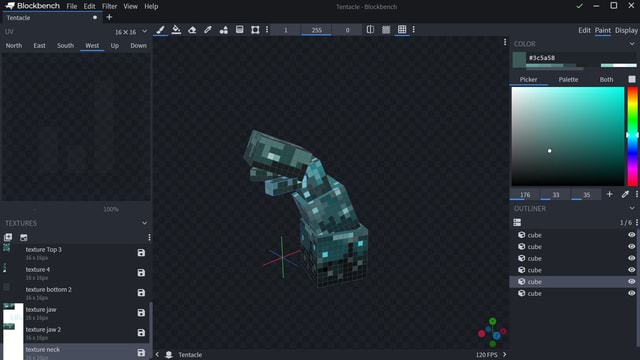Collapse right sidebar with status bar arrow
This screenshot has width=640, height=360.
(x=504, y=354)
